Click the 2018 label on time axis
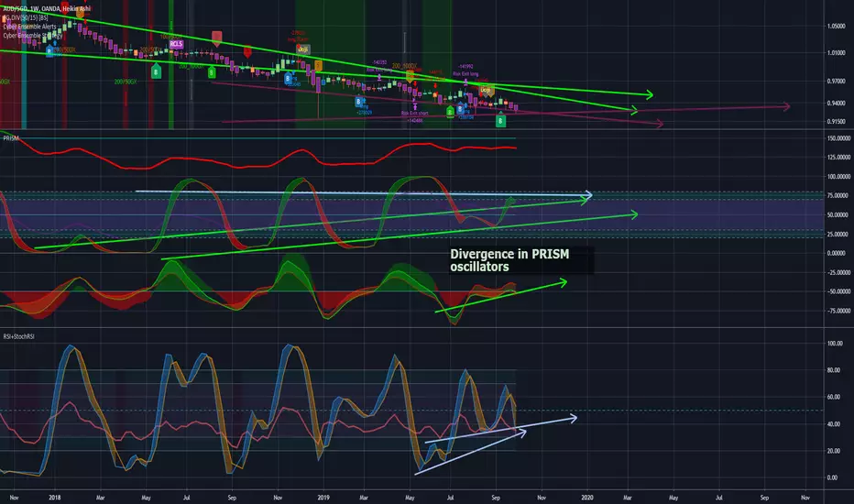854x504 pixels. [x=54, y=498]
